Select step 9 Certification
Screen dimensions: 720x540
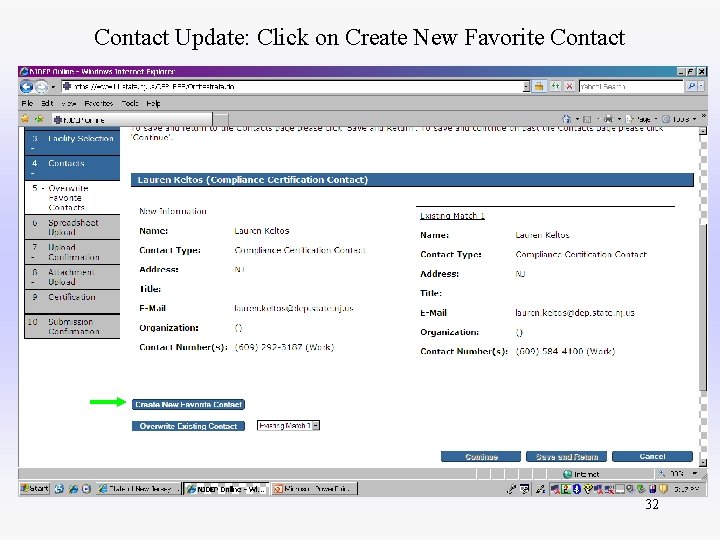click(x=73, y=301)
